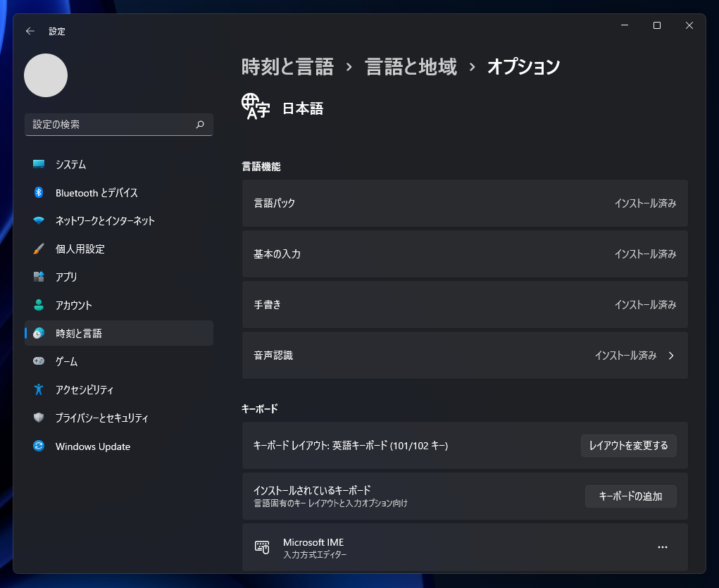Image resolution: width=719 pixels, height=588 pixels.
Task: Click the 日本語 language glyph icon
Action: tap(256, 106)
